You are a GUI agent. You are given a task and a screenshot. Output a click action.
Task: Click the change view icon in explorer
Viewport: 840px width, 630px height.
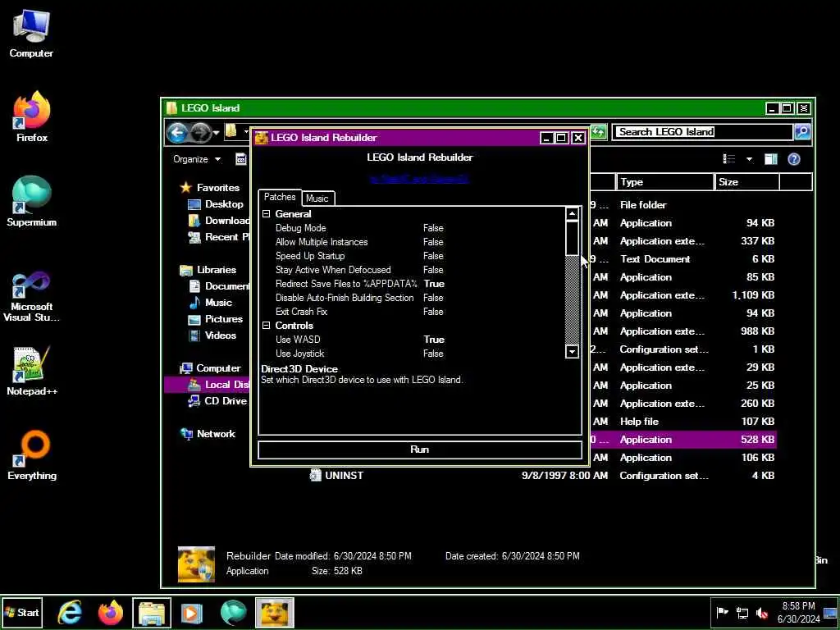pyautogui.click(x=729, y=158)
